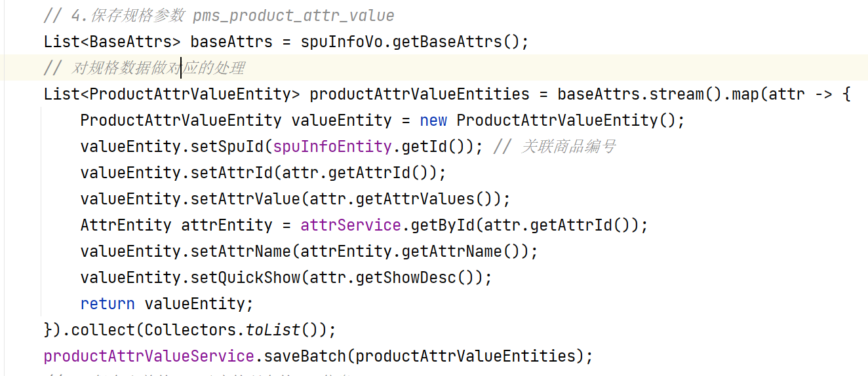868x376 pixels.
Task: Click the saveBatch method call
Action: (x=305, y=356)
